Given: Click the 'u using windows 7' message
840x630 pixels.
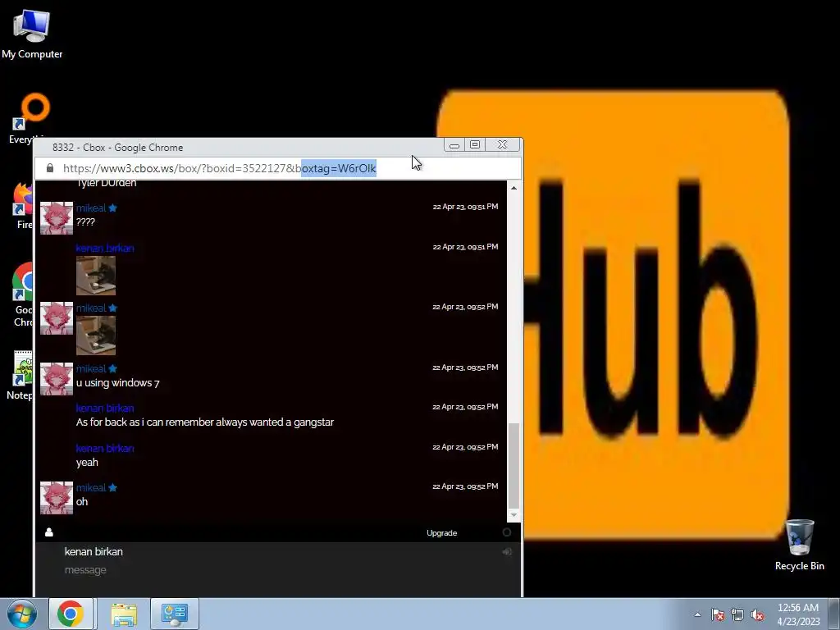Looking at the screenshot, I should pyautogui.click(x=117, y=382).
